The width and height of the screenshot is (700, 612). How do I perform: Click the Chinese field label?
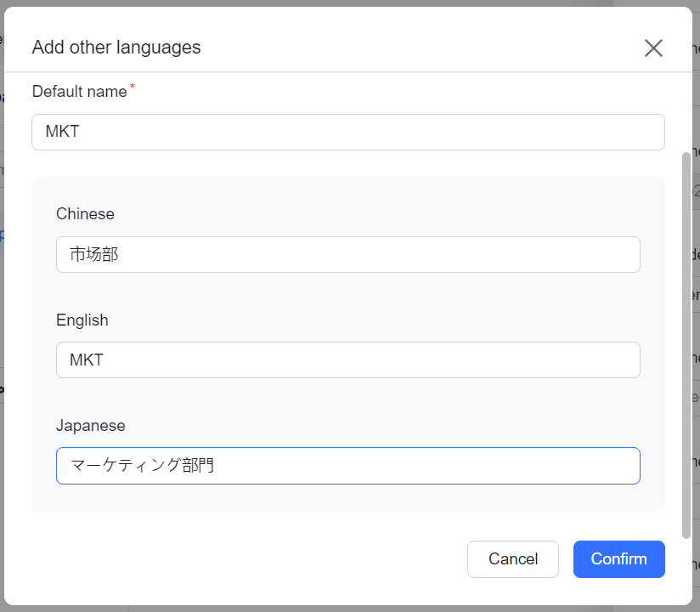pyautogui.click(x=85, y=214)
